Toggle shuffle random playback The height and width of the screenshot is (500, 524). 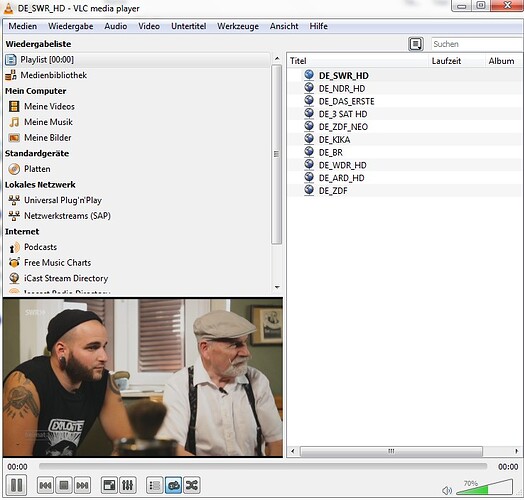tap(192, 485)
